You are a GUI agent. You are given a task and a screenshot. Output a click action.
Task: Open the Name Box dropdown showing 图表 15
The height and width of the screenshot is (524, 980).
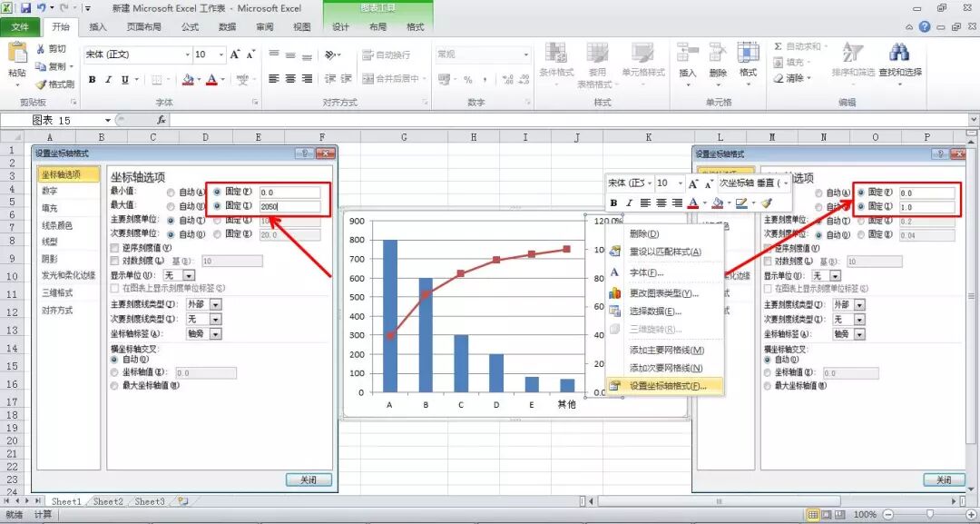coord(107,120)
